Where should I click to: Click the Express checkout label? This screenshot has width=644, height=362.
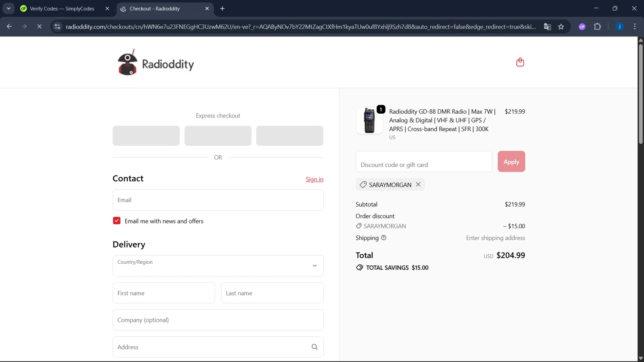[218, 116]
